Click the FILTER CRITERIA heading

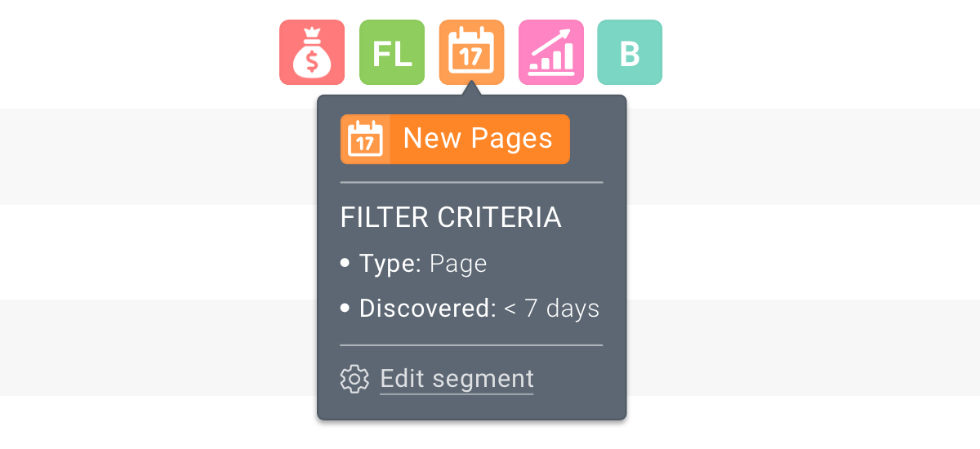pos(451,218)
